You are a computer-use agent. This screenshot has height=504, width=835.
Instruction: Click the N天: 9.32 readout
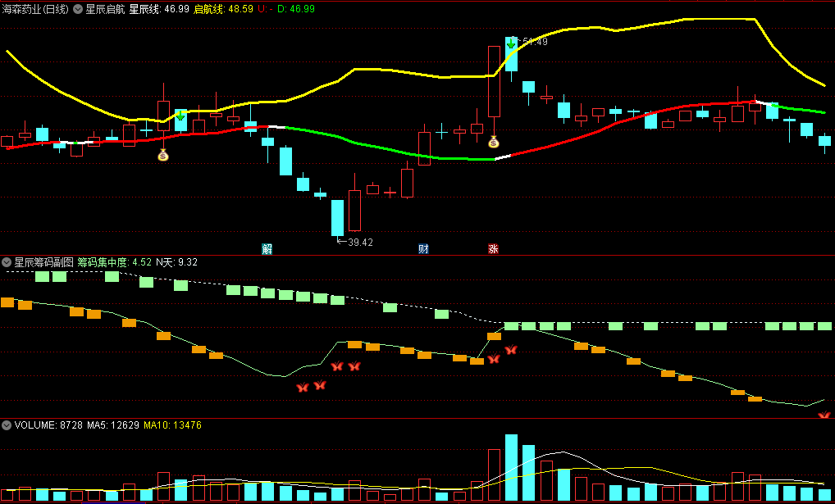pyautogui.click(x=177, y=262)
